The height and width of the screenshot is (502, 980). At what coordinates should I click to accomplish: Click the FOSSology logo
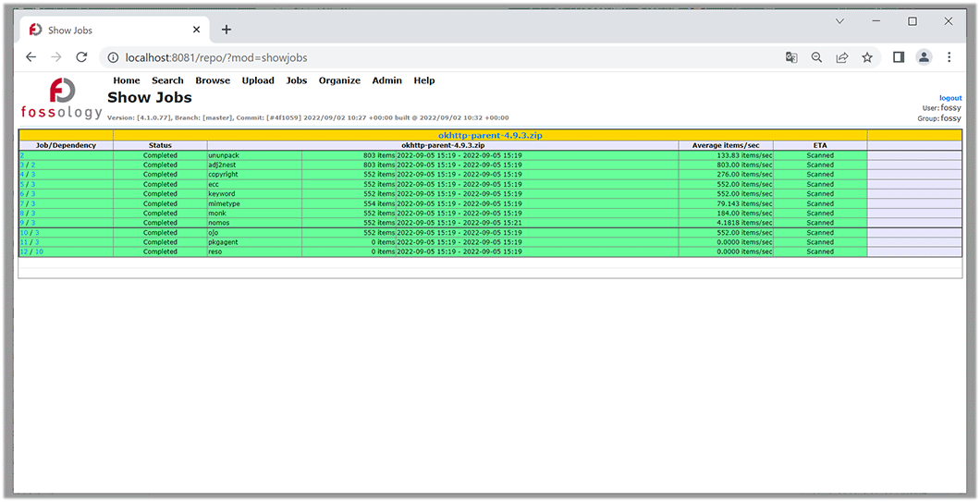pos(62,98)
